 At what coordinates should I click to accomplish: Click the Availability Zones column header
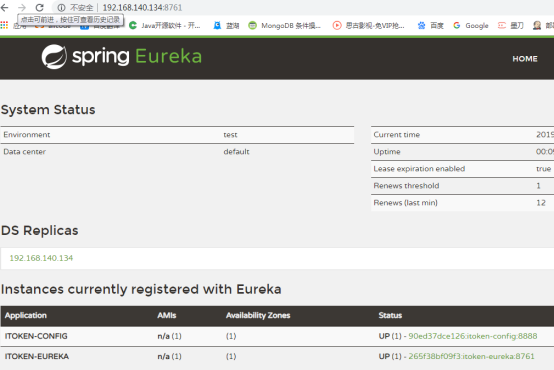[x=258, y=315]
